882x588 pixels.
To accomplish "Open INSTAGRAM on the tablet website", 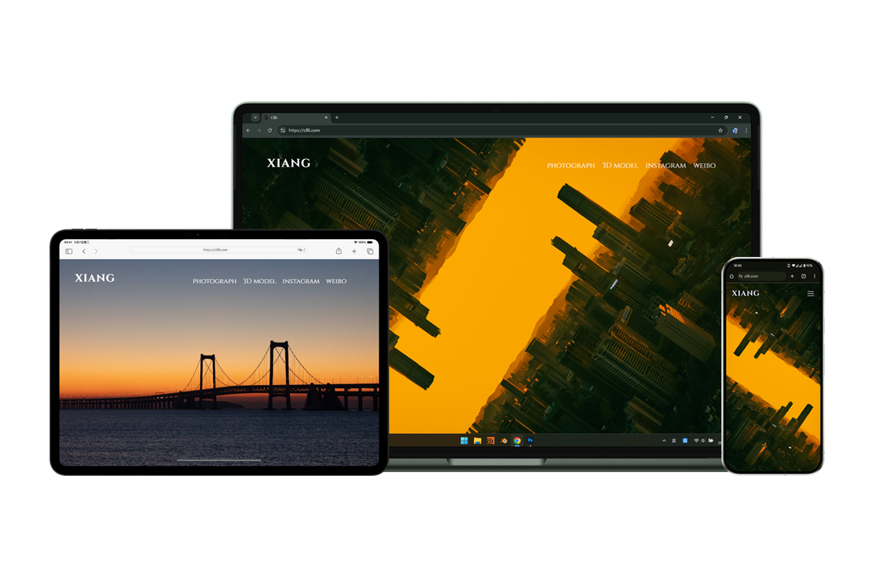I will [x=301, y=281].
